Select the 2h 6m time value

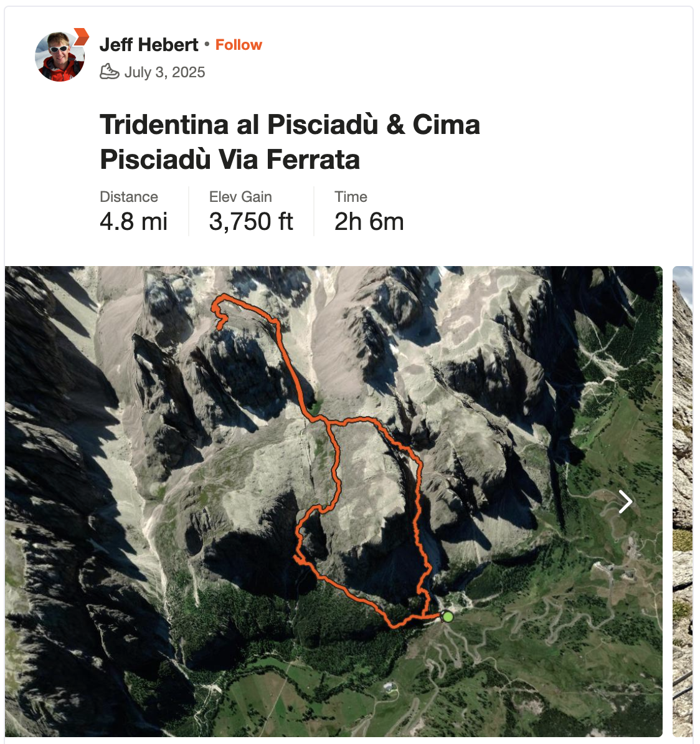pyautogui.click(x=369, y=222)
